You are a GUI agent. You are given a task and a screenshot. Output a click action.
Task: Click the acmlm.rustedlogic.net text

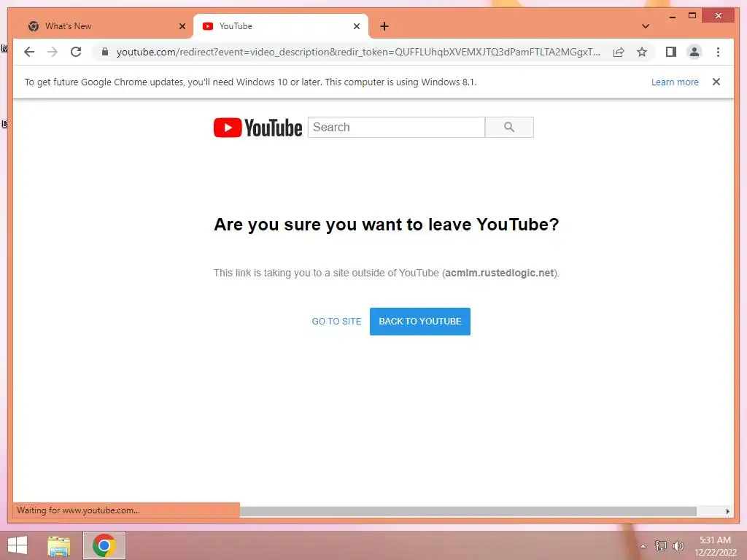[x=500, y=273]
